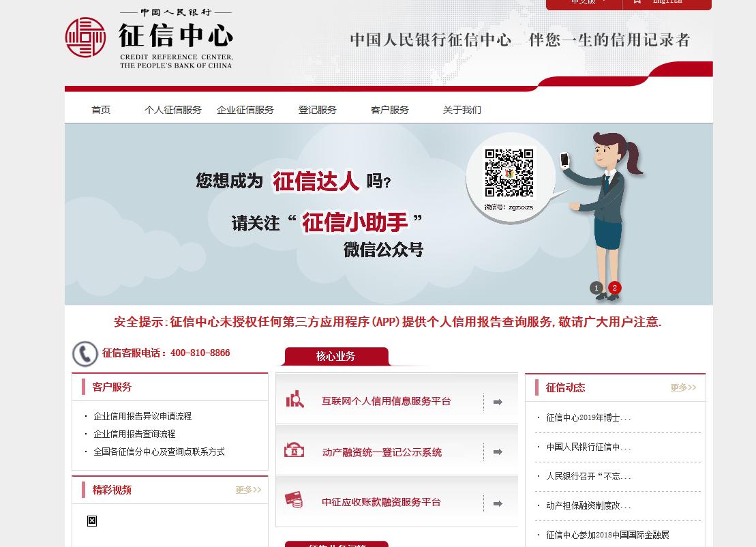756x547 pixels.
Task: Click the arrow icon on the 动产融资统一登记公示系统 row
Action: [498, 452]
